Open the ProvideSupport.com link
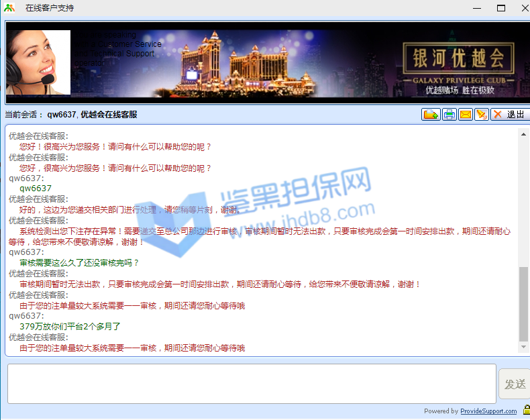 point(488,411)
